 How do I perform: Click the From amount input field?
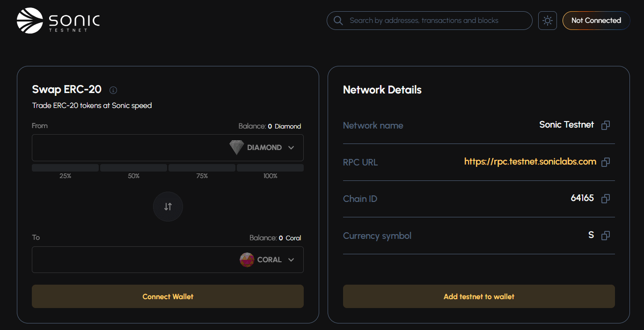point(126,148)
